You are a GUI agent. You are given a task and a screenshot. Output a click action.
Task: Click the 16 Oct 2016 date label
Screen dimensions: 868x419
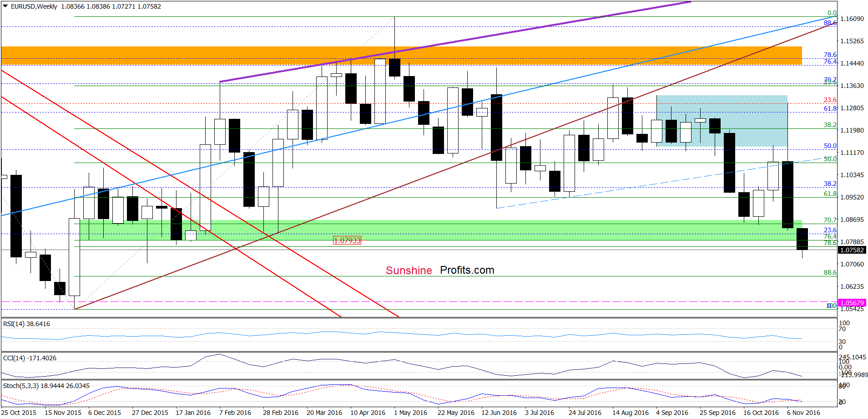(x=761, y=413)
